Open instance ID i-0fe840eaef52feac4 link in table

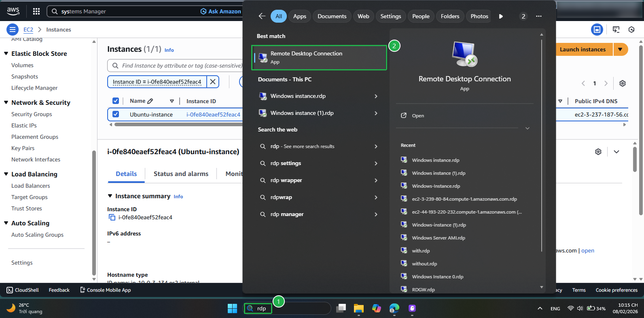(213, 114)
